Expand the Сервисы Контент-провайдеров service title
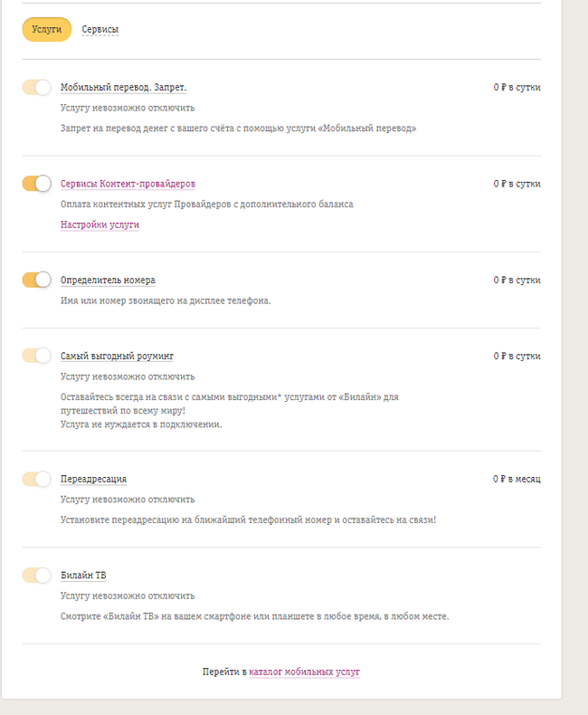This screenshot has width=588, height=715. [x=128, y=184]
